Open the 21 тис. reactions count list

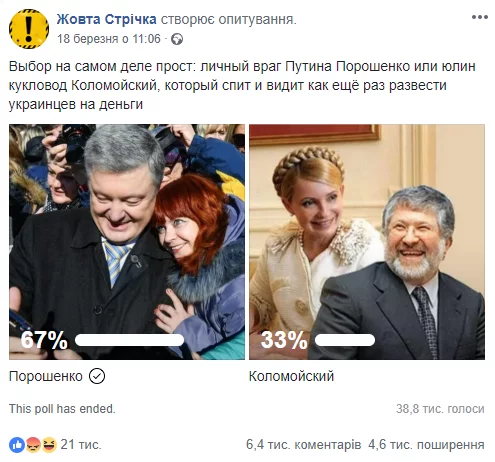click(x=81, y=445)
